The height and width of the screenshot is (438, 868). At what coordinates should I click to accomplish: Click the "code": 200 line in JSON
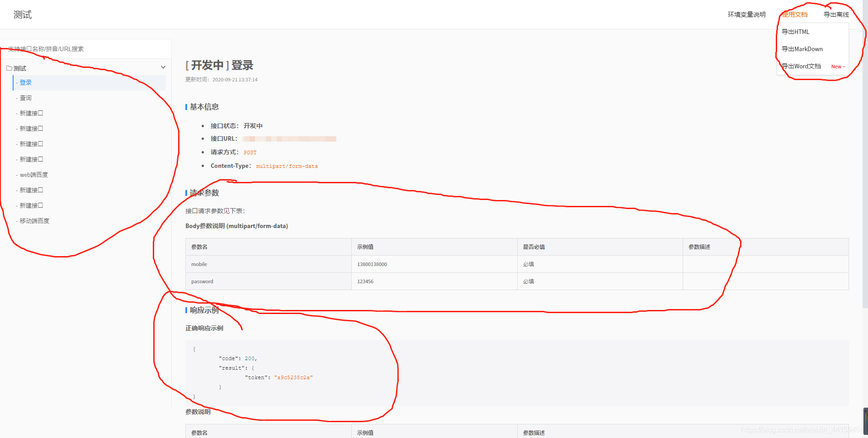(x=238, y=358)
